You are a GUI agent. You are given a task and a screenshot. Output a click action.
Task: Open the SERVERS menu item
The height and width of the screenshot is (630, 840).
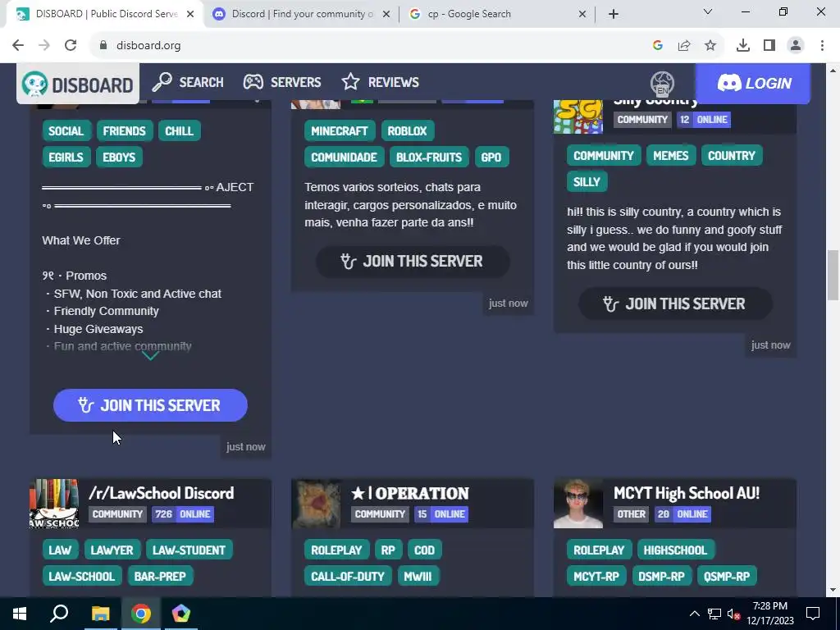tap(282, 82)
